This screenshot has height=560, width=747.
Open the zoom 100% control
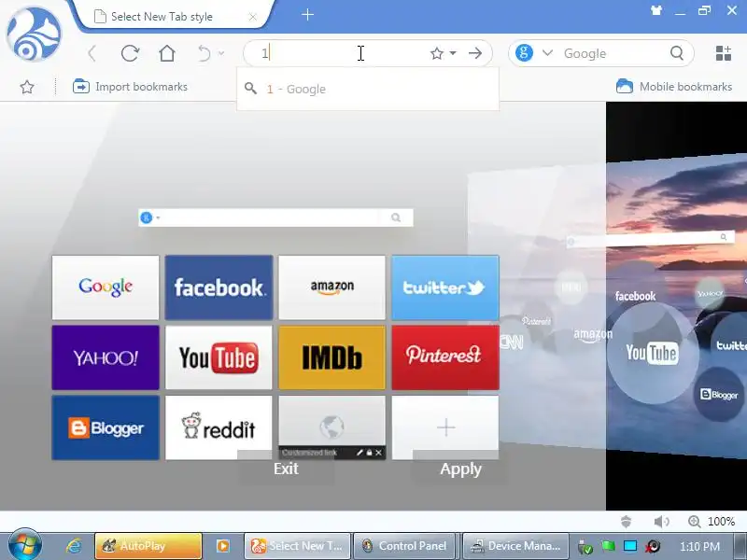pos(712,522)
